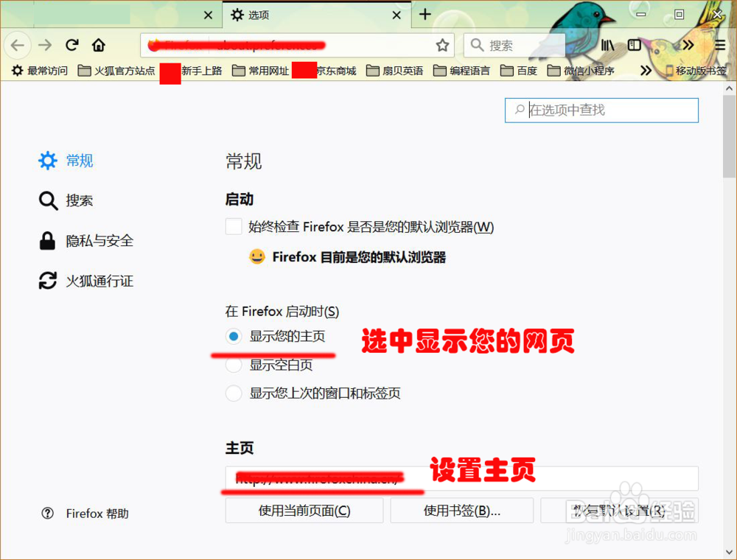Click the 主页 URL input field

[x=461, y=479]
